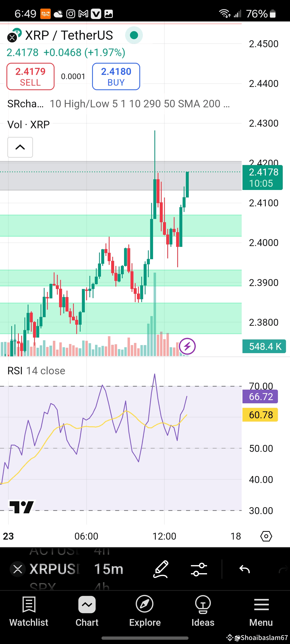
Task: Switch to the Watchlist tab
Action: point(29,612)
